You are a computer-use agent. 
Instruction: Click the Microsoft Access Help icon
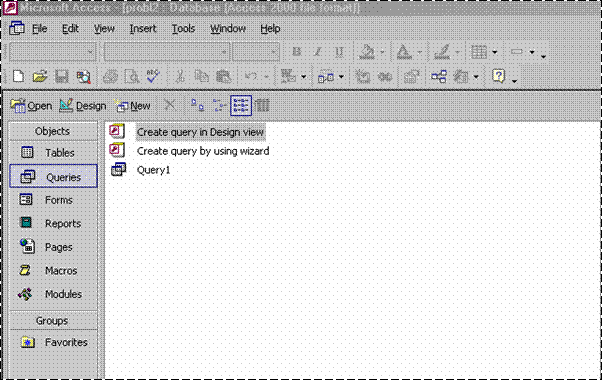(498, 76)
